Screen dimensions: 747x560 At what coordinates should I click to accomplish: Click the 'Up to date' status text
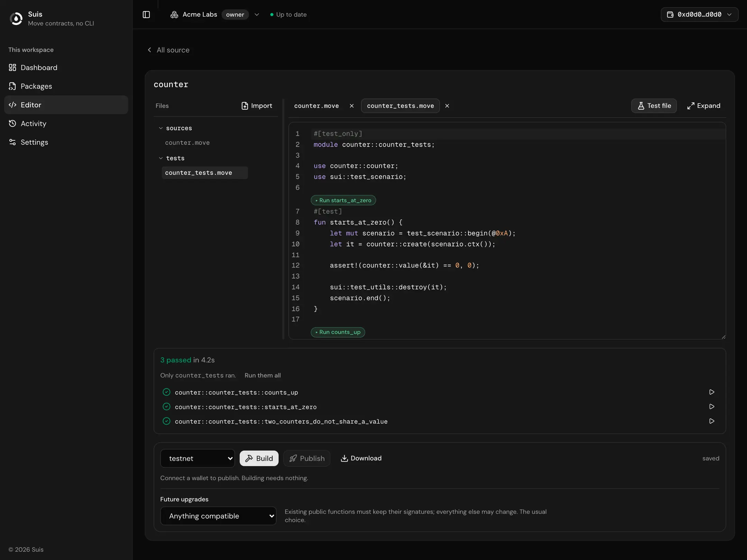[291, 15]
